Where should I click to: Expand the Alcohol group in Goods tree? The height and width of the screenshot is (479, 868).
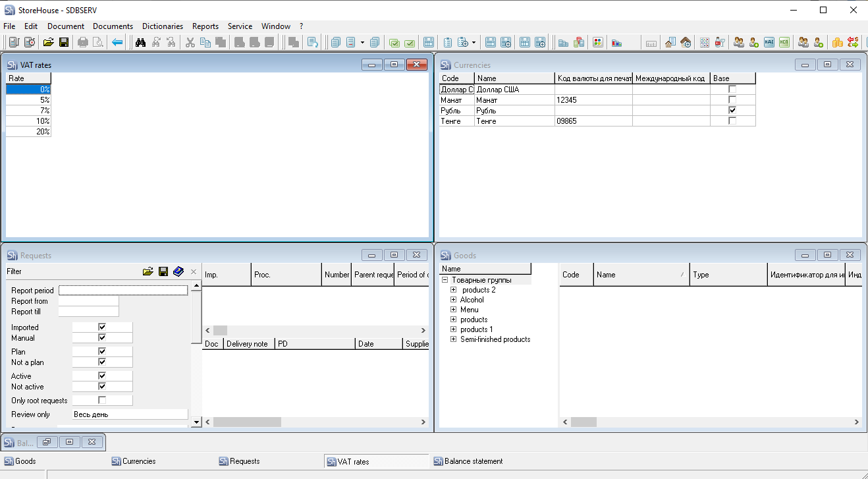453,300
